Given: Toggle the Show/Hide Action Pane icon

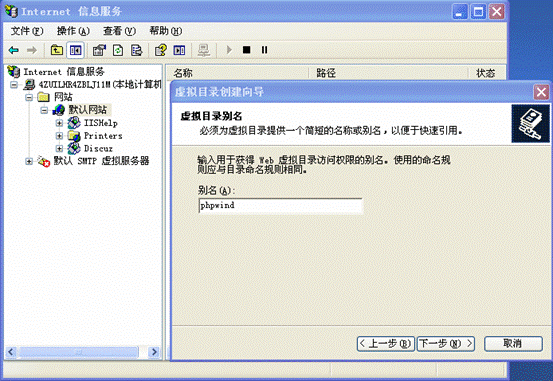Looking at the screenshot, I should [179, 50].
